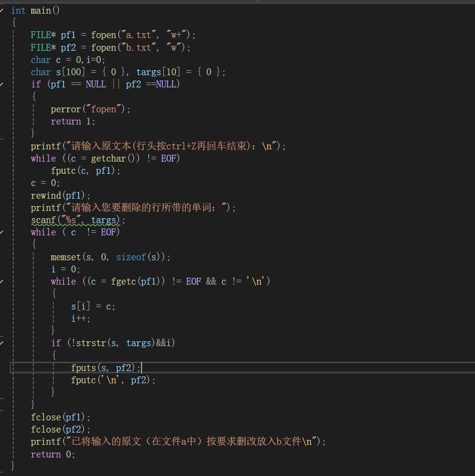Click the 'i++;' increment statement
475x476 pixels.
pyautogui.click(x=81, y=319)
